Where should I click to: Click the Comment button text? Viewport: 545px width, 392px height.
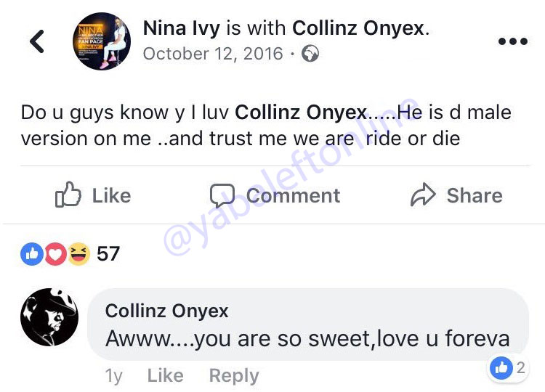coord(293,195)
